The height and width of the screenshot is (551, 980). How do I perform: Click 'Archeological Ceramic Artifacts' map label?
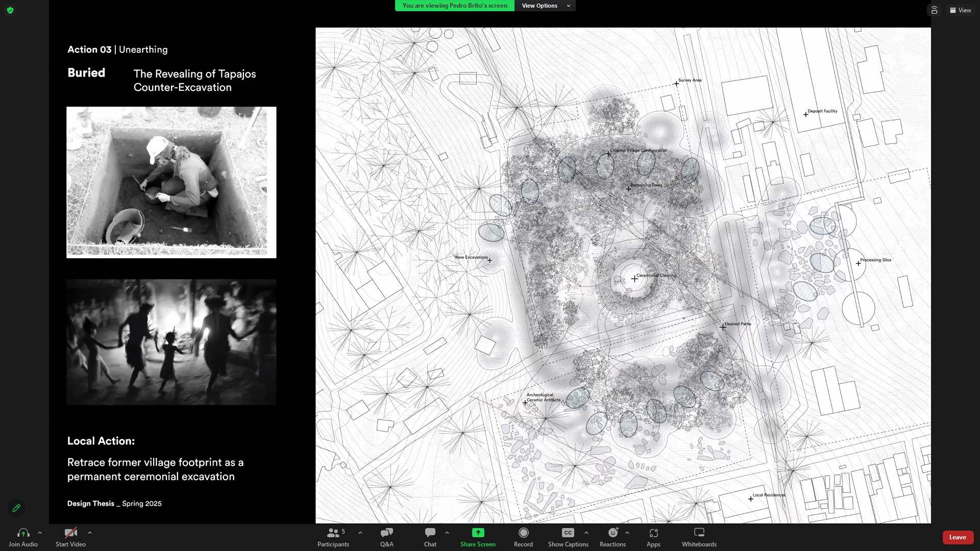point(543,397)
